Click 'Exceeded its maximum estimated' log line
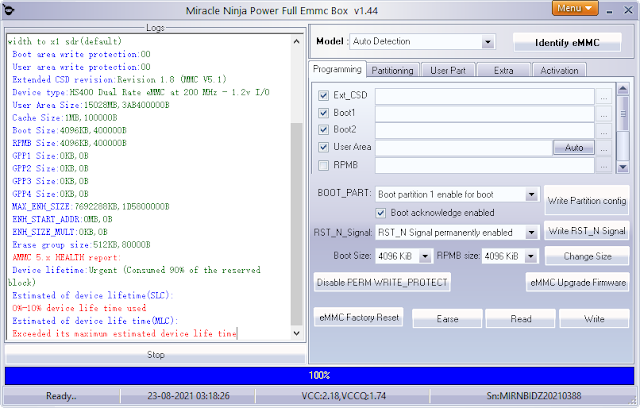640x408 pixels. [x=124, y=334]
